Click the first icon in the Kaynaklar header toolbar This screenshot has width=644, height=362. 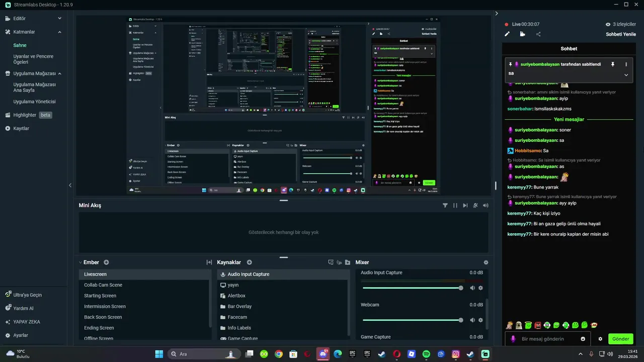(331, 262)
